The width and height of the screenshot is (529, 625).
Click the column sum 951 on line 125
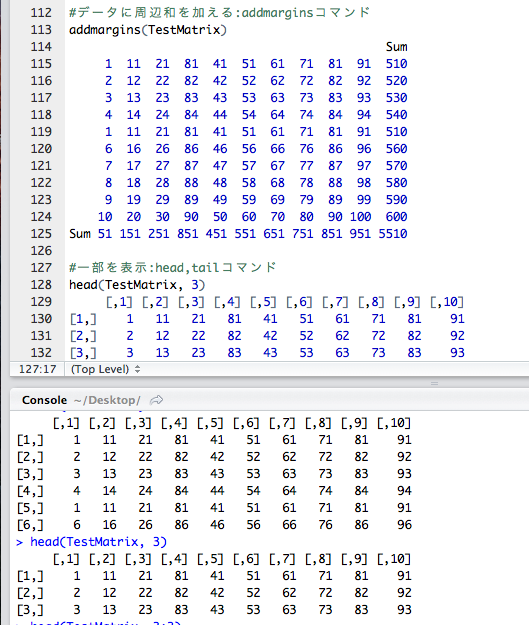pos(360,234)
